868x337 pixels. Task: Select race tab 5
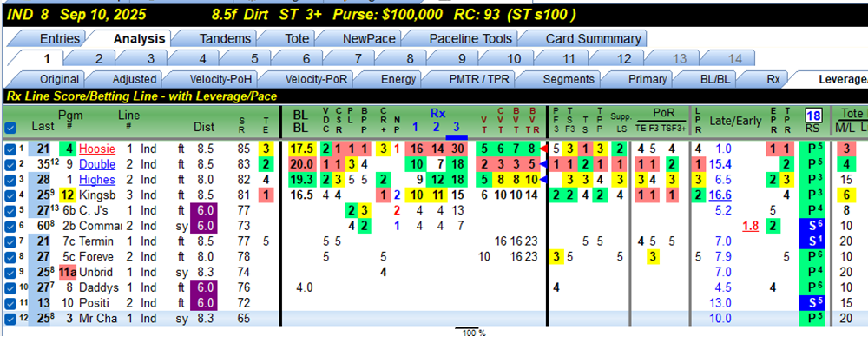[x=254, y=59]
